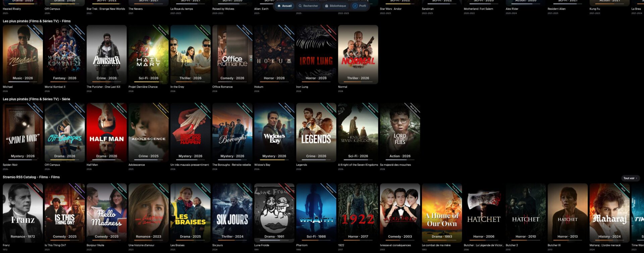Open the Hatchet 2013 poster
The height and width of the screenshot is (253, 644).
[568, 213]
